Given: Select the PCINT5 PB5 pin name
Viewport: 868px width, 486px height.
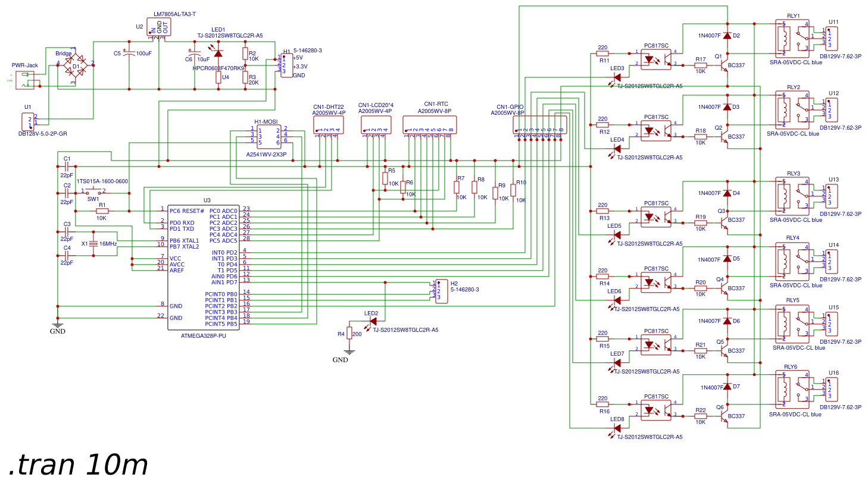Looking at the screenshot, I should [x=221, y=324].
